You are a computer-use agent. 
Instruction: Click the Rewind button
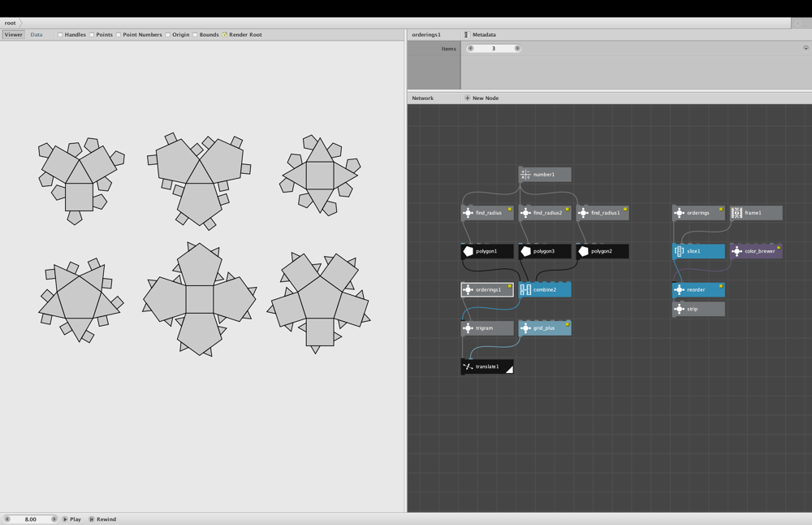point(102,519)
